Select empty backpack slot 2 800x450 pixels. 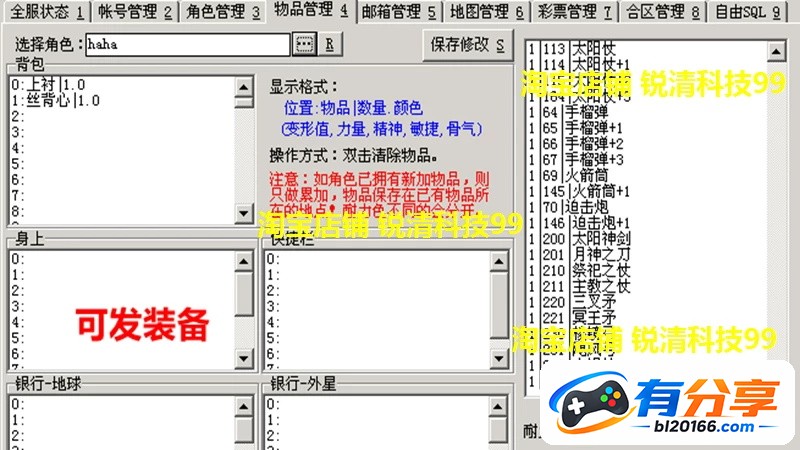[x=122, y=116]
